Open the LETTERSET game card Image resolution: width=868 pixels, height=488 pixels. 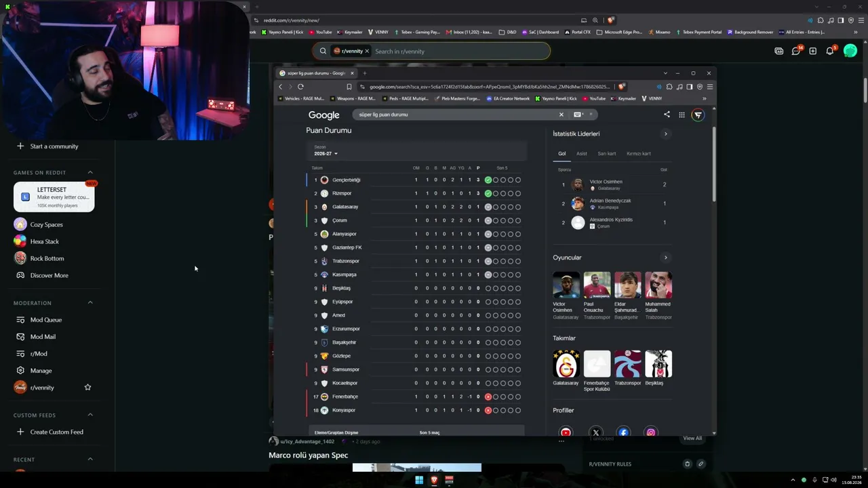coord(54,197)
